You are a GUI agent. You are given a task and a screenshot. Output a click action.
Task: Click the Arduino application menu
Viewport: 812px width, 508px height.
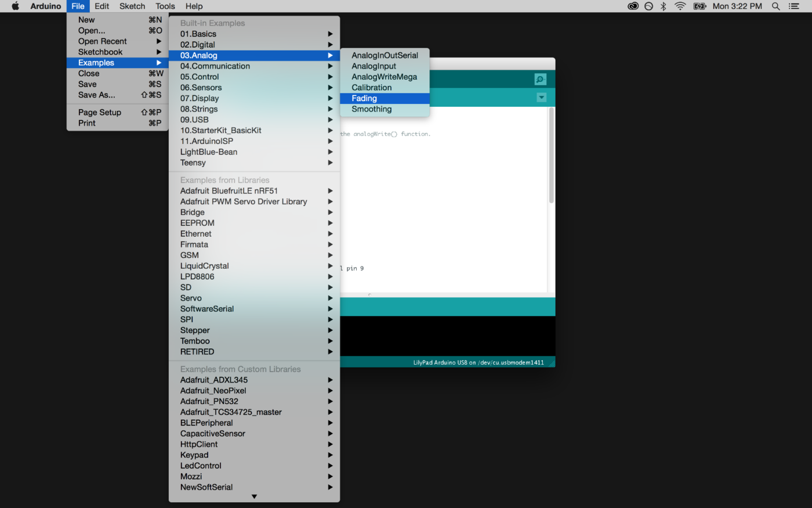(45, 6)
